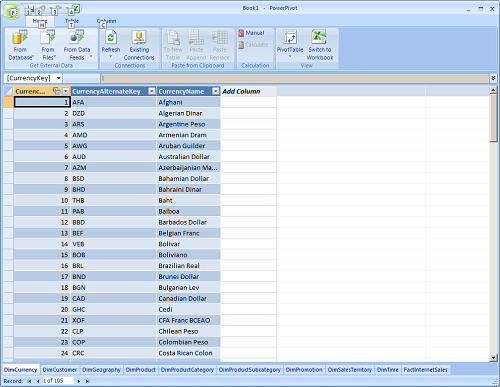The height and width of the screenshot is (387, 500).
Task: Open the Column ribbon tab
Action: (107, 21)
